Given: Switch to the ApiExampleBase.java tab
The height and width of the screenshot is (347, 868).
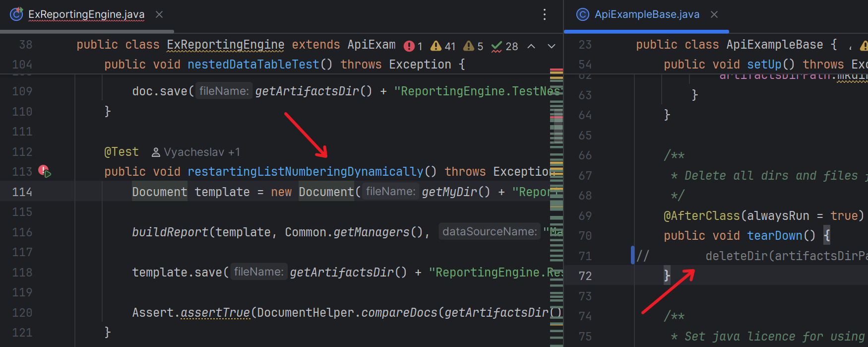Looking at the screenshot, I should coord(647,14).
